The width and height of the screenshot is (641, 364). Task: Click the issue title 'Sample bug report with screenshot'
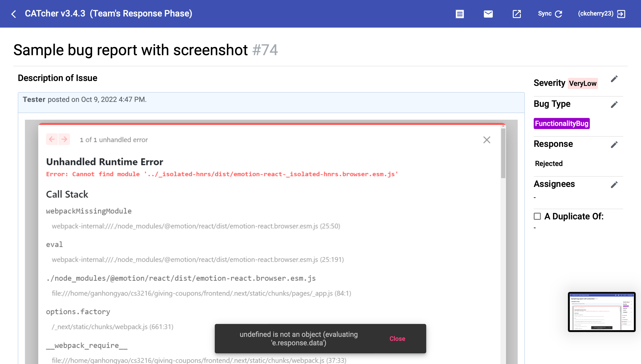pyautogui.click(x=130, y=50)
